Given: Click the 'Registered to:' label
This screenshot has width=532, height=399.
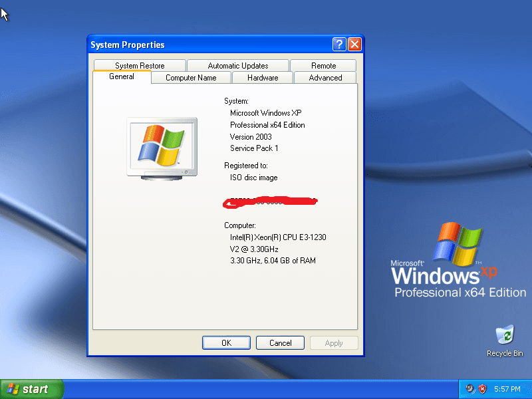Looking at the screenshot, I should point(246,166).
